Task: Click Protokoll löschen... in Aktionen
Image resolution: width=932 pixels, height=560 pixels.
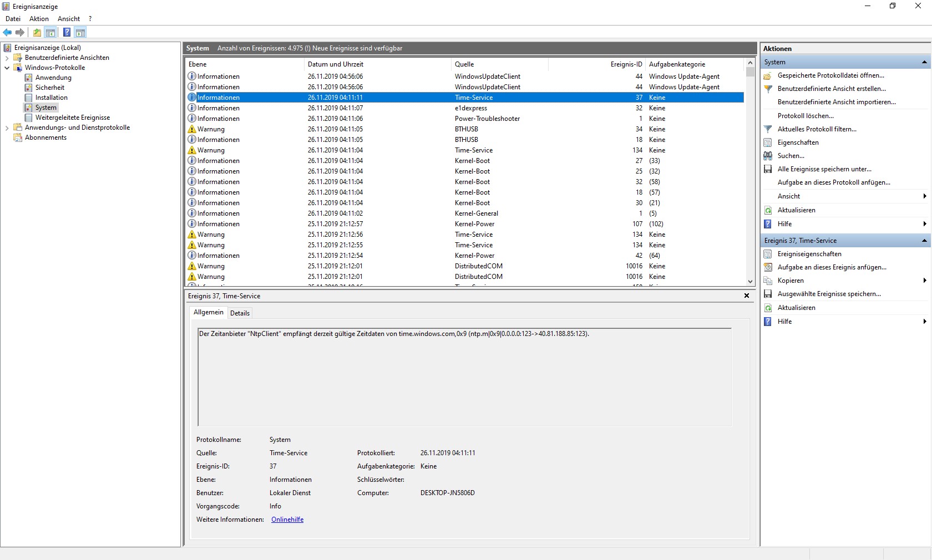Action: click(x=806, y=116)
